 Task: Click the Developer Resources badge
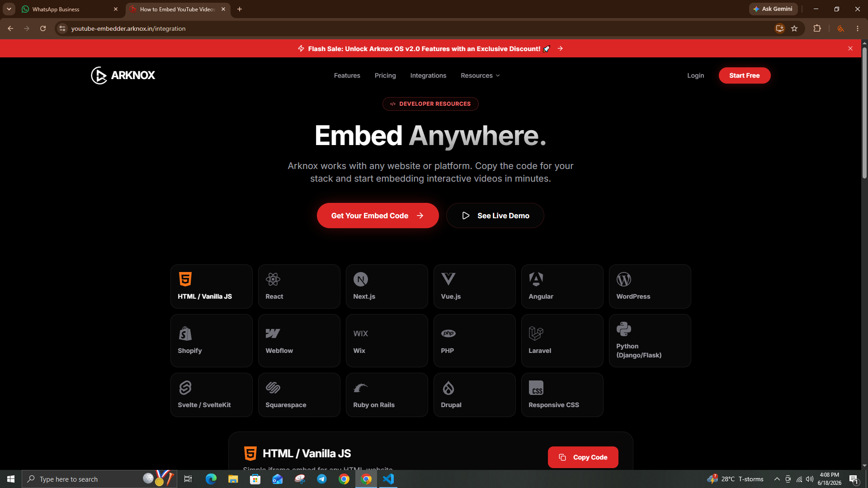click(430, 104)
